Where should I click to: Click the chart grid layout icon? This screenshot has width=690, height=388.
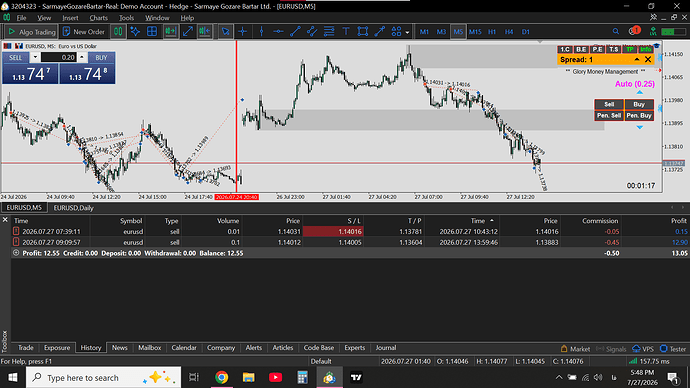coord(152,32)
